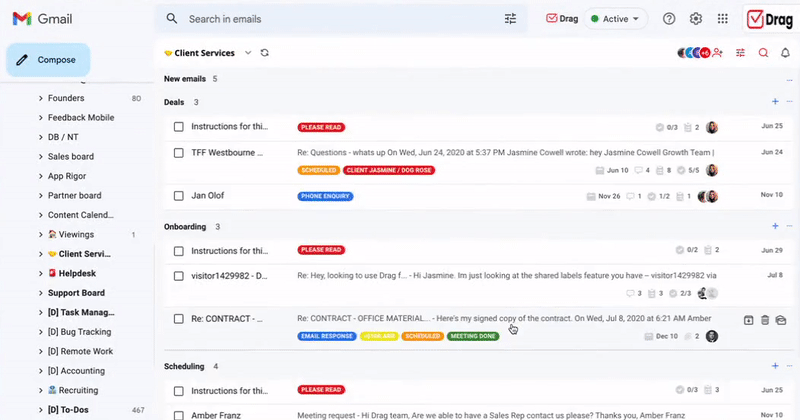Click the Onboarding section title
This screenshot has height=420, width=800.
click(x=185, y=227)
